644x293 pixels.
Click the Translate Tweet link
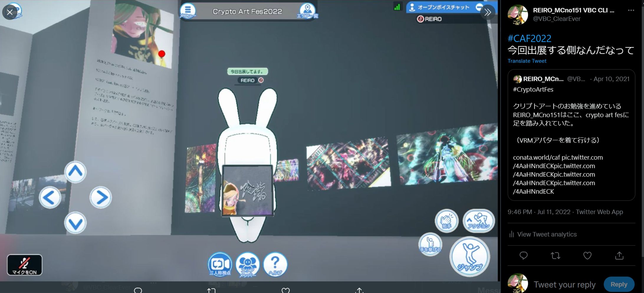pyautogui.click(x=527, y=61)
